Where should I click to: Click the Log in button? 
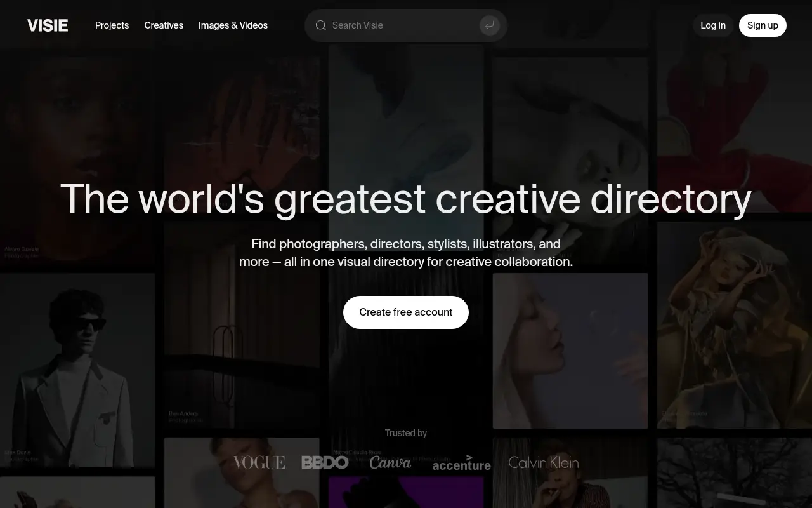(x=713, y=25)
